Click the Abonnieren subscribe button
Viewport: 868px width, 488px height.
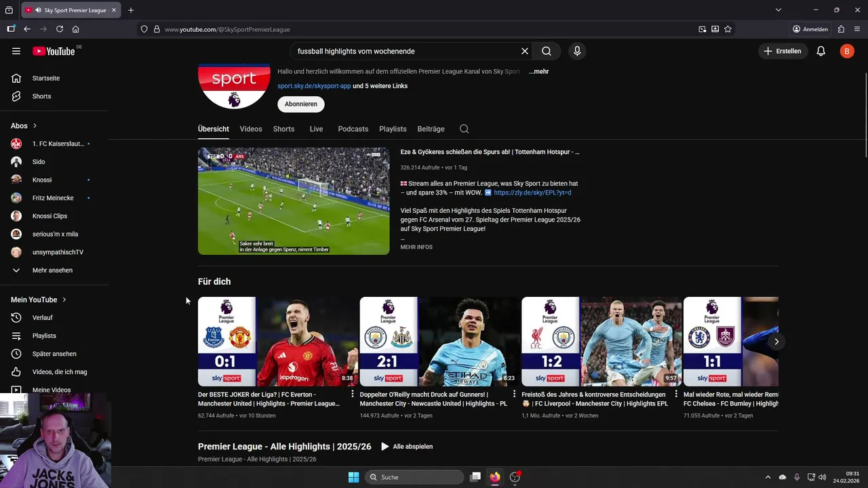pyautogui.click(x=301, y=104)
